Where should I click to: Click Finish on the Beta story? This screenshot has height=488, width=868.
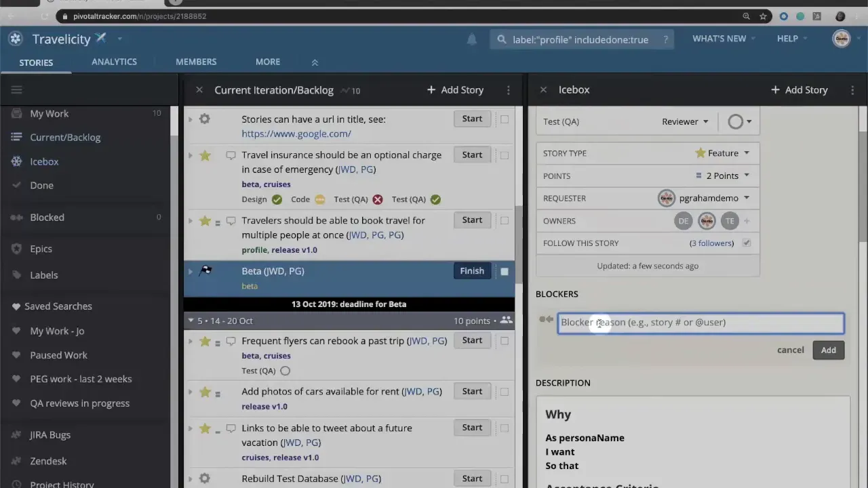coord(472,270)
